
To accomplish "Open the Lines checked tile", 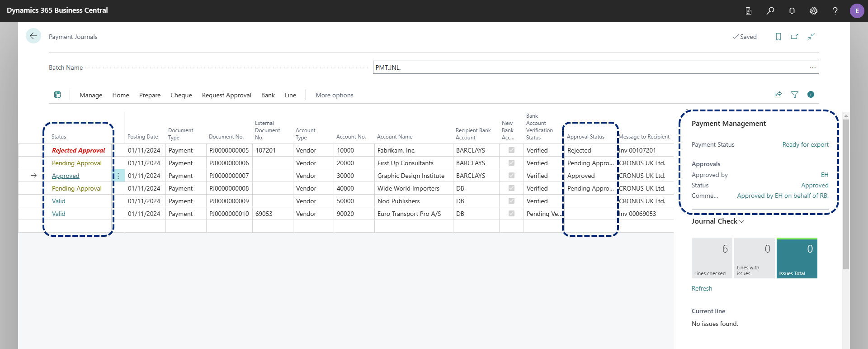I will [712, 258].
